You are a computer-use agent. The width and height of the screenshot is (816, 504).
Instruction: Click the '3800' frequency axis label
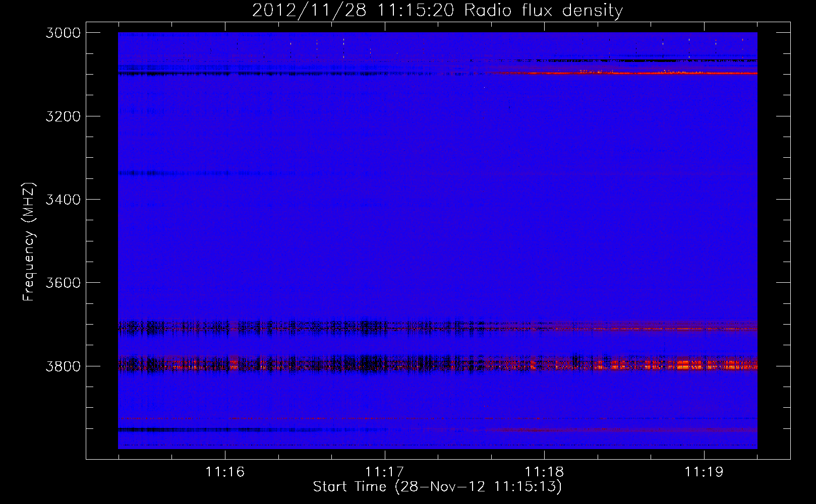tap(63, 366)
